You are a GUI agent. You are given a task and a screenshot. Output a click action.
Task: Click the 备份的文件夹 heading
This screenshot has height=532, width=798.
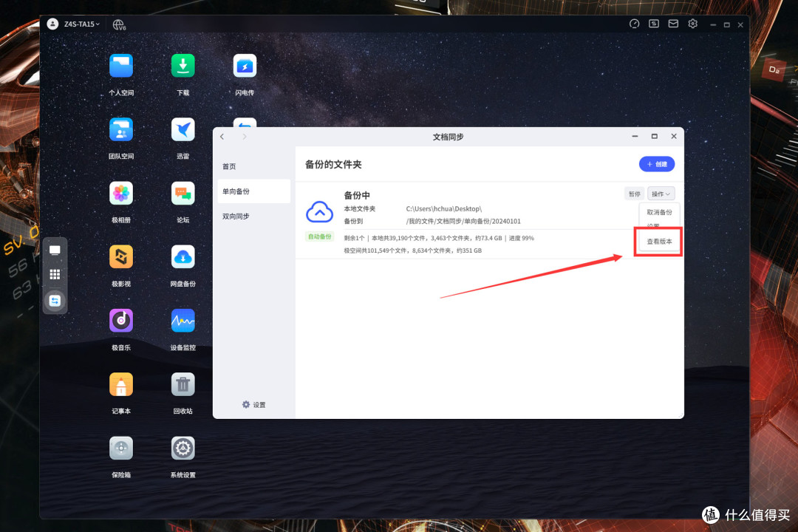click(333, 165)
